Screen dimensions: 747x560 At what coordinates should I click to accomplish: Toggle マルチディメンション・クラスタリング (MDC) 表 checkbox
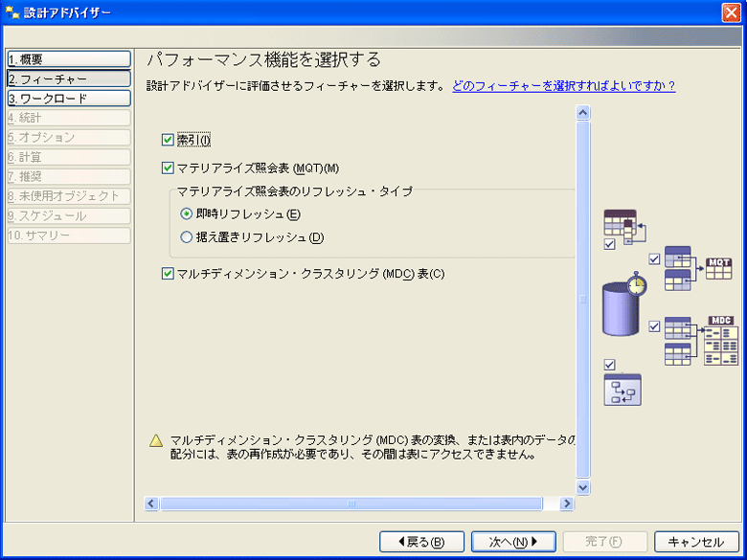click(x=168, y=274)
